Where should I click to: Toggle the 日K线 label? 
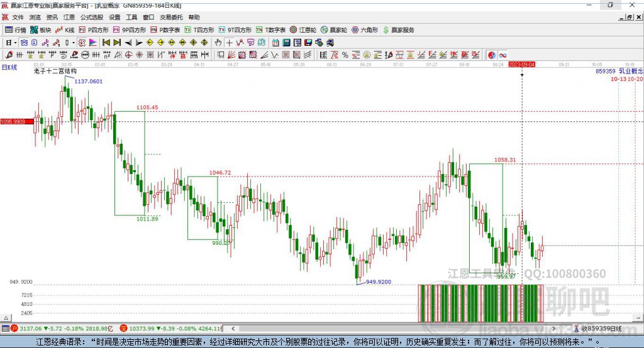[9, 67]
